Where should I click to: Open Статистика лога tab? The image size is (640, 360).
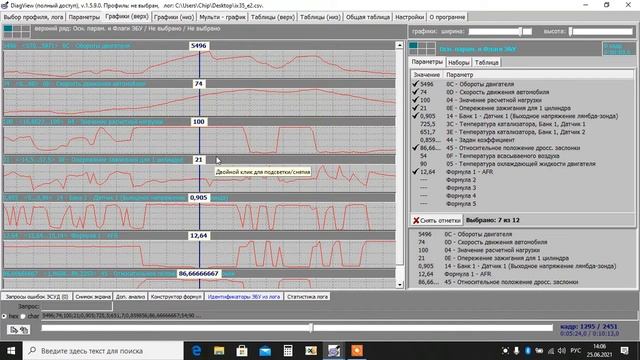tap(307, 297)
